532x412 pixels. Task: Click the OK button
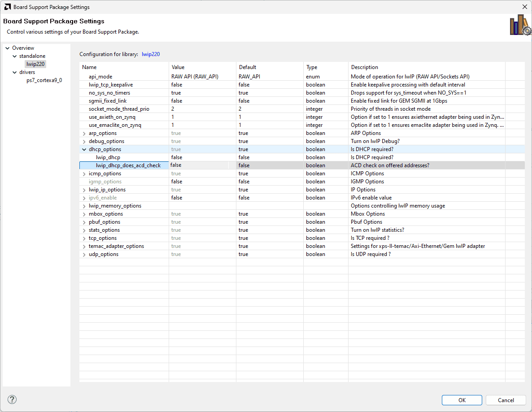coord(462,400)
